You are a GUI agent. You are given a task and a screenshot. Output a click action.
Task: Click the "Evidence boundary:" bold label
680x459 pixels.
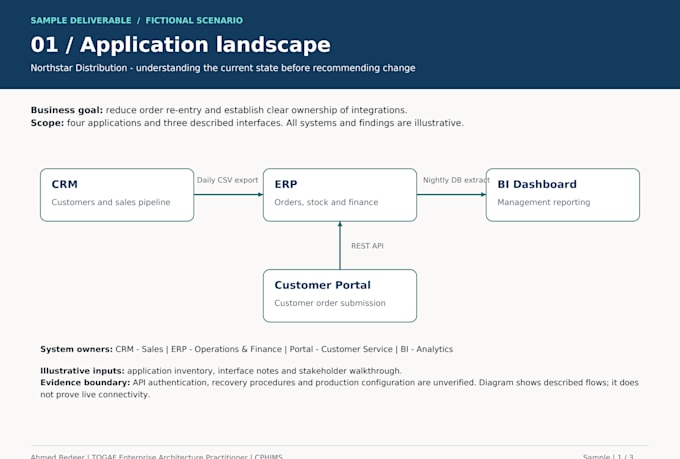pyautogui.click(x=85, y=383)
